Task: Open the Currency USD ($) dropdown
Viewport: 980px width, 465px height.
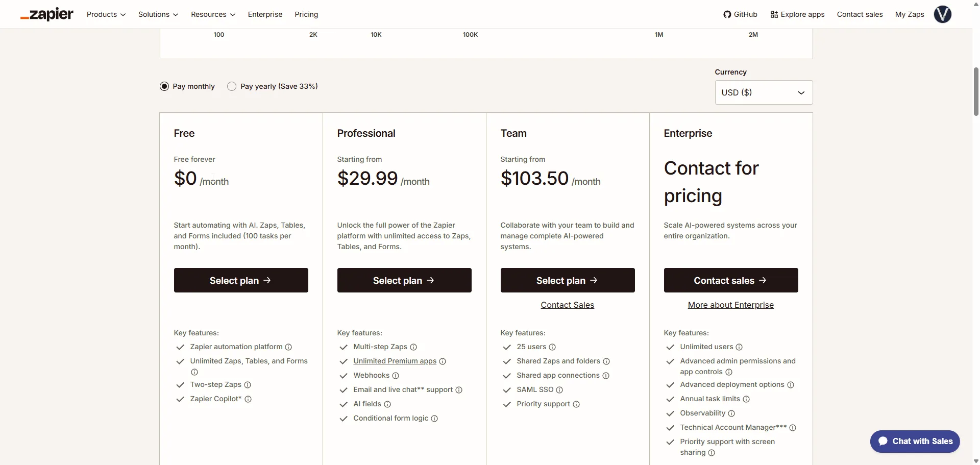Action: pyautogui.click(x=764, y=92)
